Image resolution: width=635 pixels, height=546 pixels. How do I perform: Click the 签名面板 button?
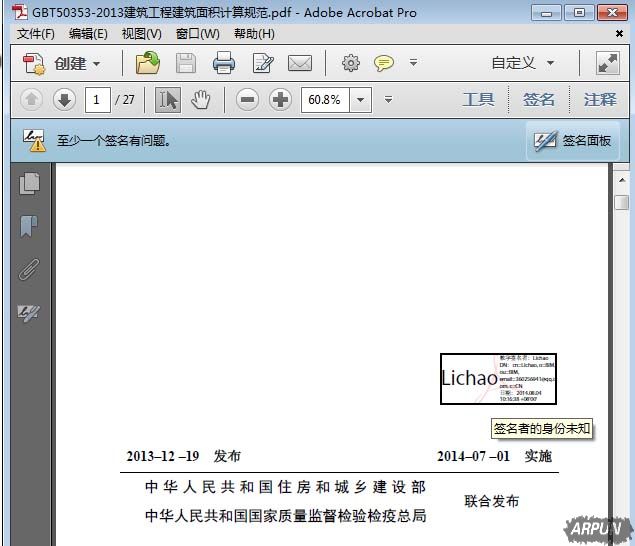[573, 141]
